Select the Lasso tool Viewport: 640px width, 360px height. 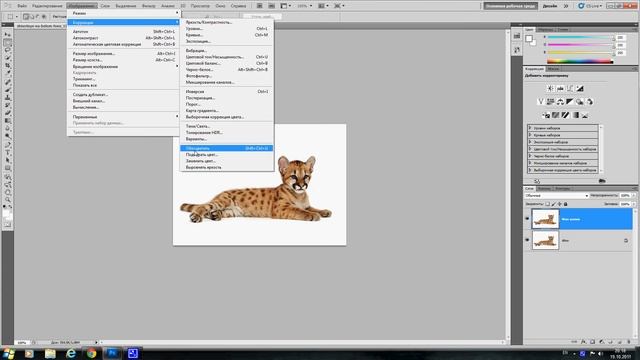(7, 50)
